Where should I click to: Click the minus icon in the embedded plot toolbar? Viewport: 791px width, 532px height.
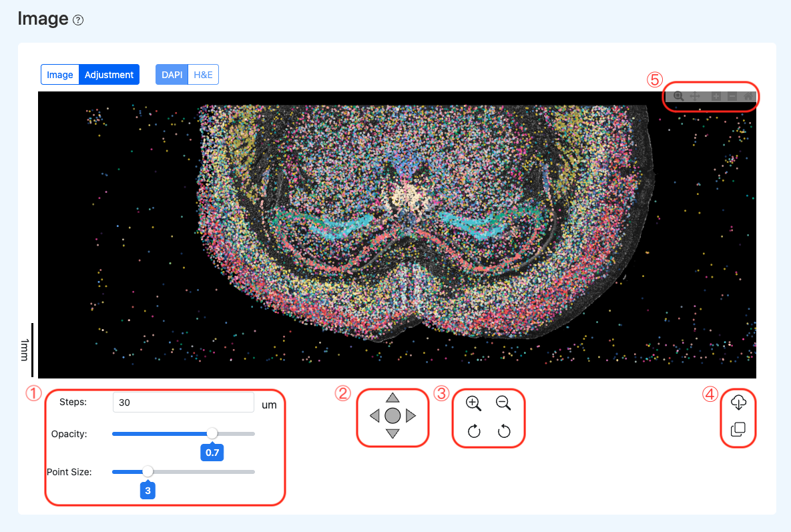[732, 96]
